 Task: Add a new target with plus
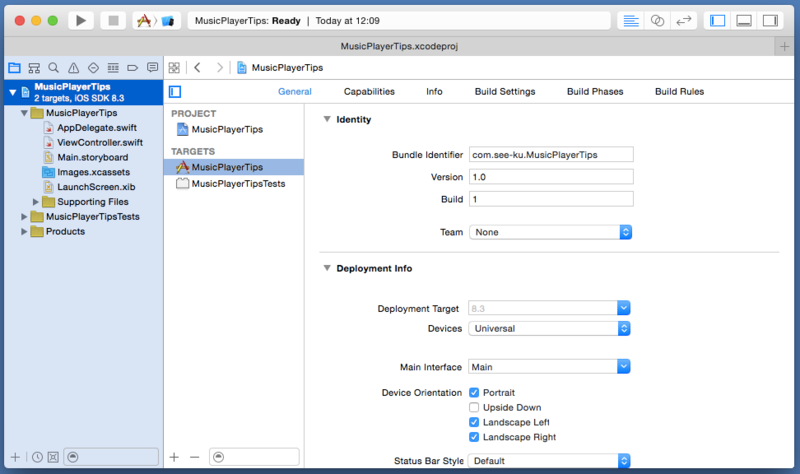pos(174,457)
